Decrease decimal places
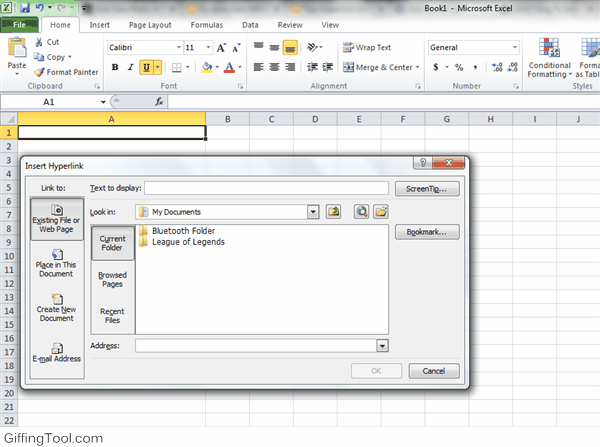The width and height of the screenshot is (600, 447). [512, 67]
